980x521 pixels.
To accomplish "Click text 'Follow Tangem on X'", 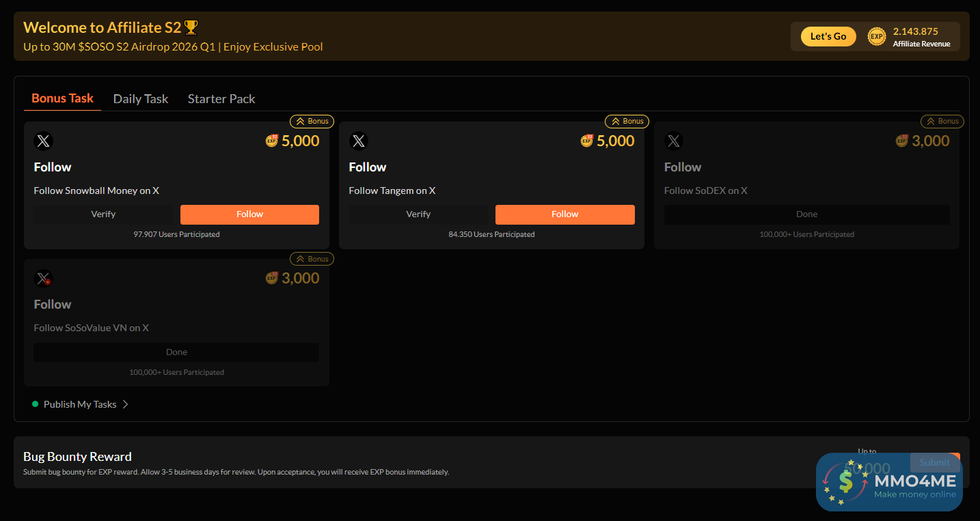I will tap(392, 191).
